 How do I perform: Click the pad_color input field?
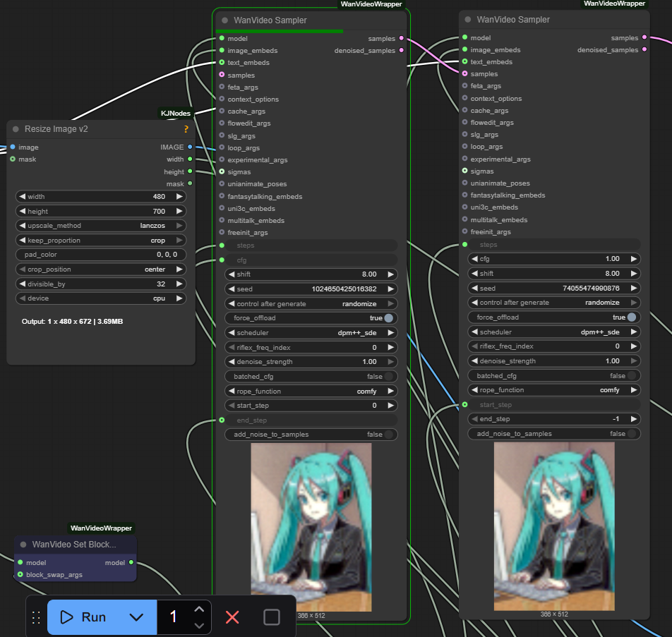tap(101, 255)
